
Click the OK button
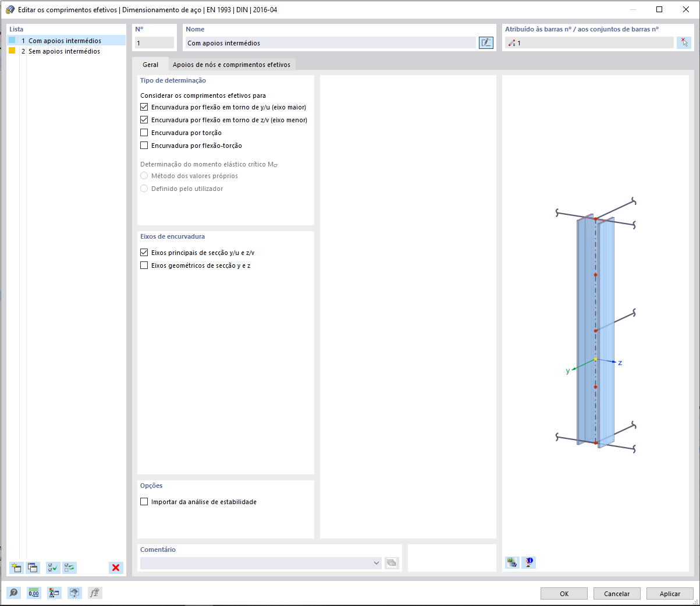point(564,593)
